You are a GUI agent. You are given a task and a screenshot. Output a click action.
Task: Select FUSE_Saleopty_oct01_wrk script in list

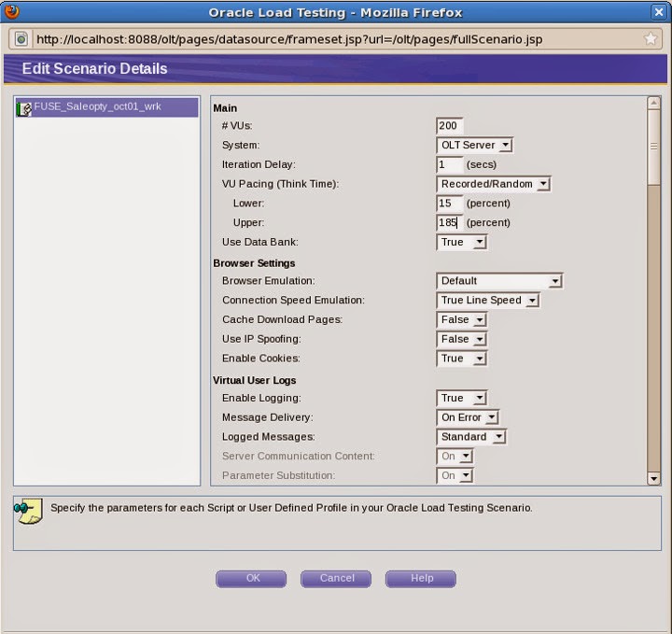pyautogui.click(x=106, y=107)
